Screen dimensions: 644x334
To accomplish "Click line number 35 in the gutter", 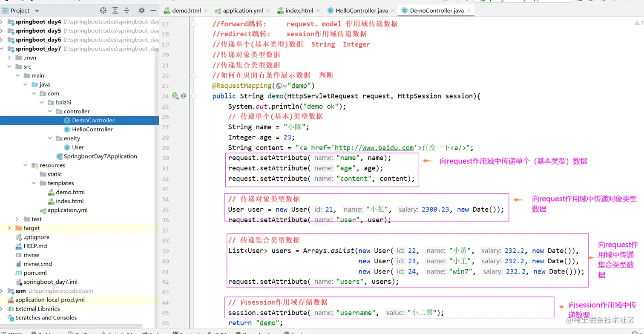I will click(x=165, y=210).
